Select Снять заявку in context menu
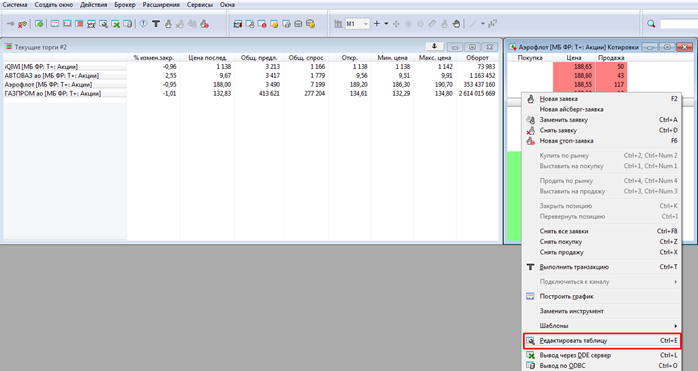 (x=602, y=130)
